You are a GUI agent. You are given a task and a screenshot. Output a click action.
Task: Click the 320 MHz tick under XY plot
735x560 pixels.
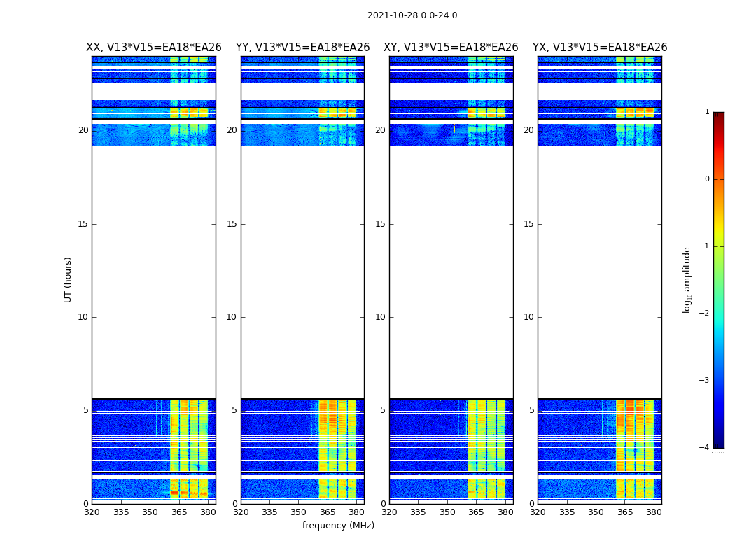click(389, 512)
